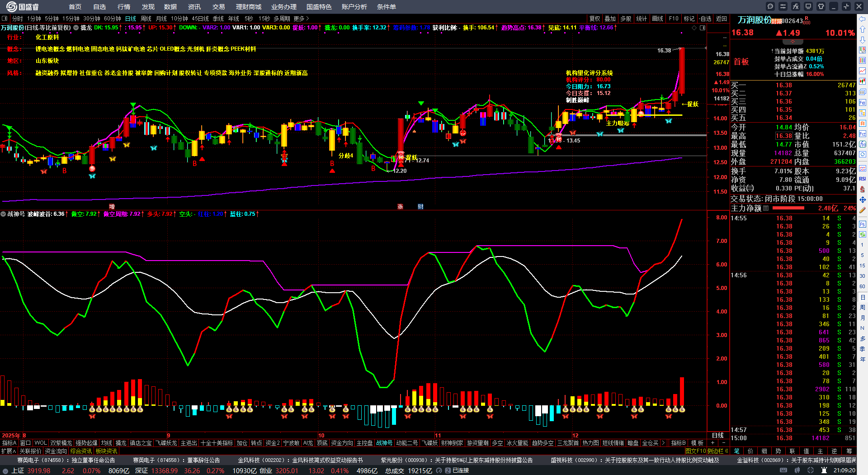868x475 pixels.
Task: Click the blue cross move icon in sidebar
Action: point(863,199)
